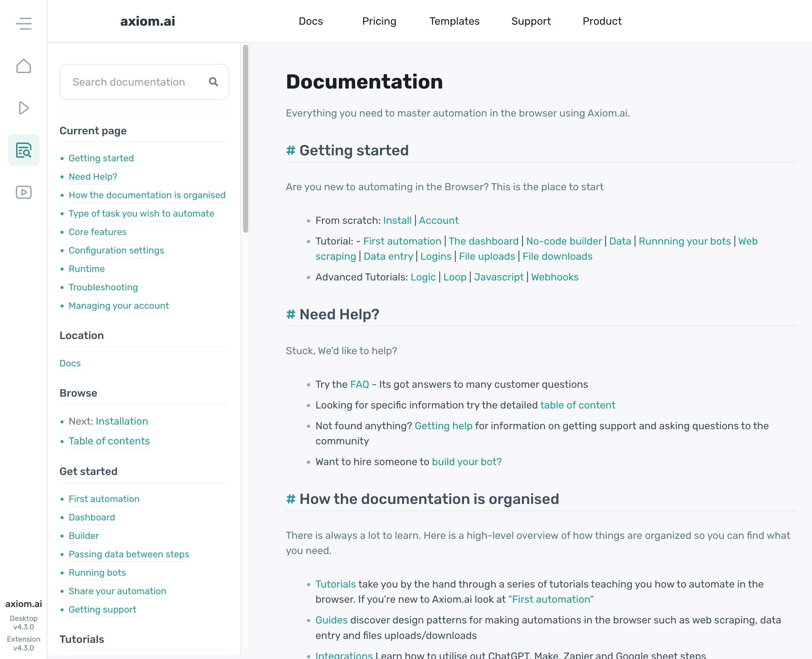The height and width of the screenshot is (659, 812).
Task: Open the Javascript advanced tutorial
Action: click(x=499, y=277)
